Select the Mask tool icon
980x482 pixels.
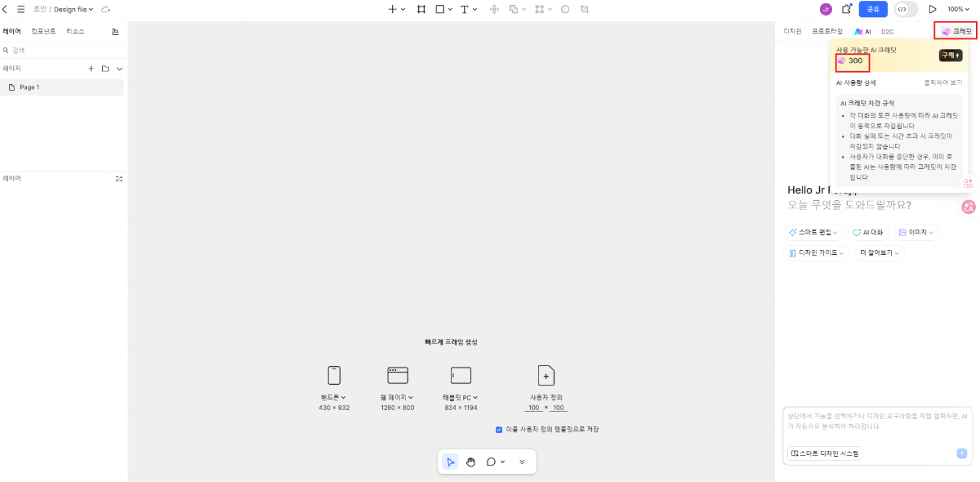tap(564, 10)
